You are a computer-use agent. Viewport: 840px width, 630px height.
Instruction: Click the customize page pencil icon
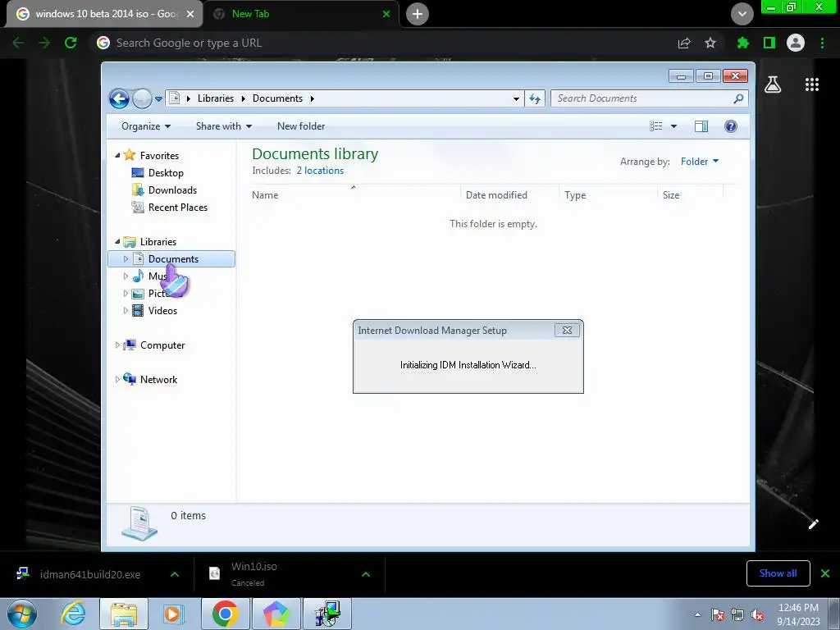[813, 524]
